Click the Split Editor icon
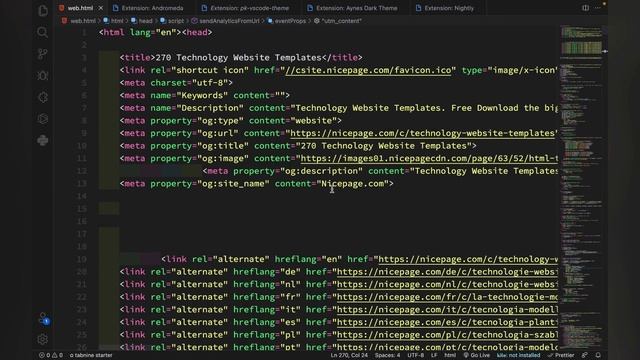Image resolution: width=640 pixels, height=360 pixels. (x=585, y=8)
